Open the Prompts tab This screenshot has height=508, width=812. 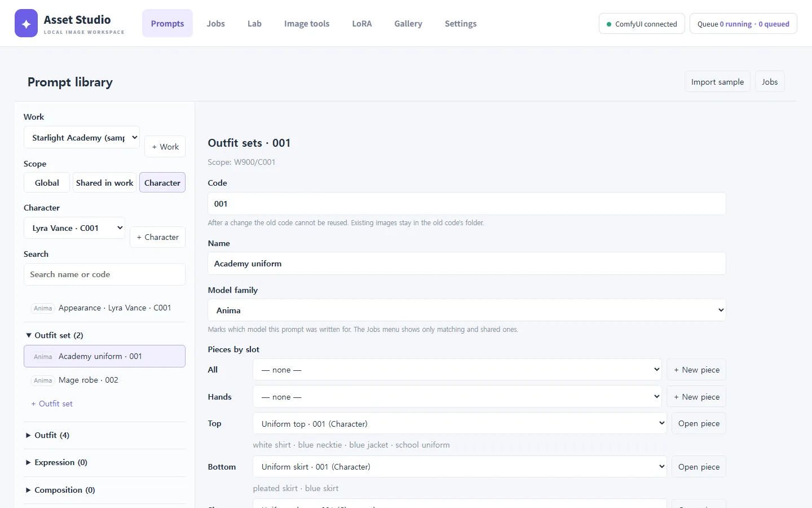[x=167, y=23]
